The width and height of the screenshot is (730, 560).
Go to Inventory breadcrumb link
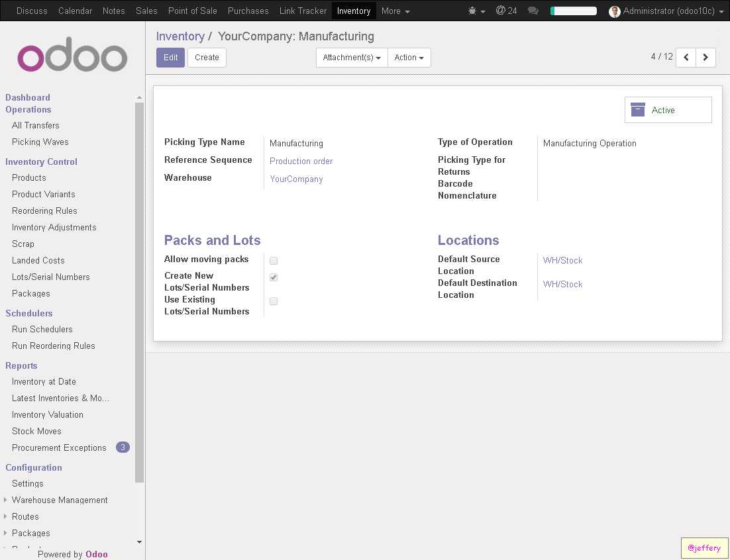(180, 36)
